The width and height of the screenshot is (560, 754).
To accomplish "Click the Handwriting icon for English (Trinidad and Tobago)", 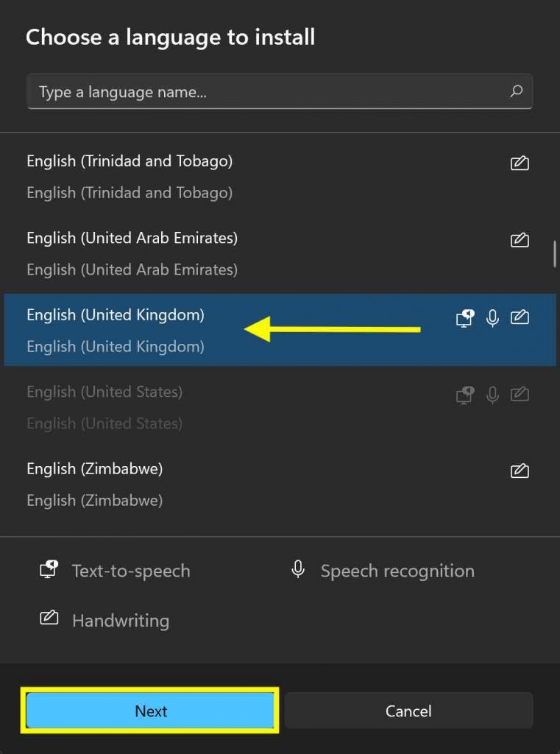I will (520, 163).
